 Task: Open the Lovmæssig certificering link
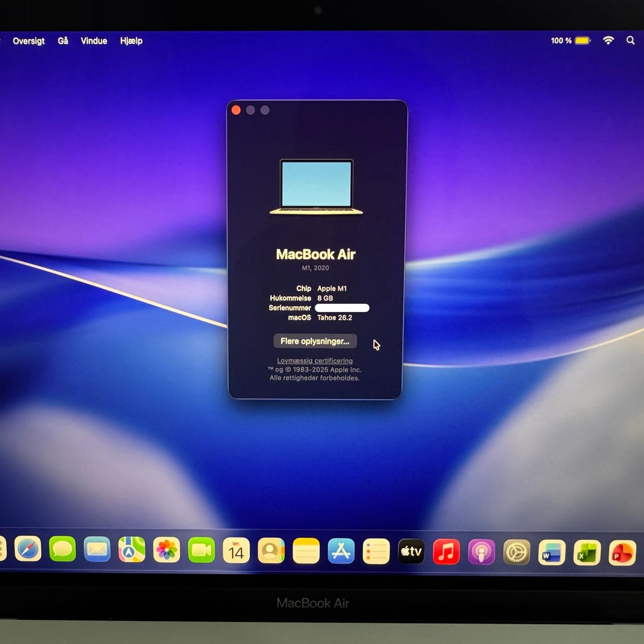pos(315,361)
